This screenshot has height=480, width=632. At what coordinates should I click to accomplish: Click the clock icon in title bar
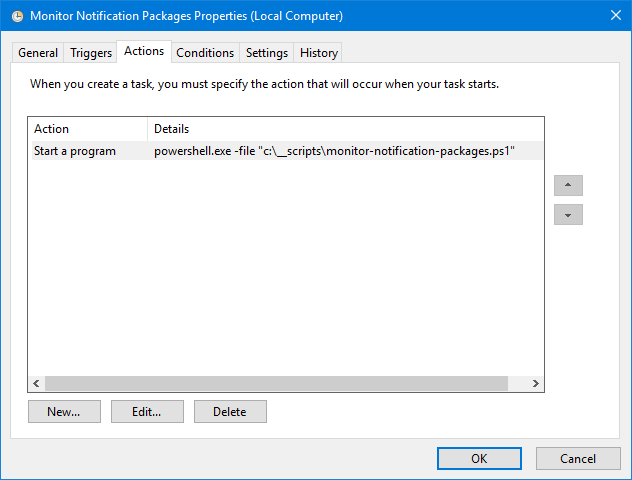[16, 16]
